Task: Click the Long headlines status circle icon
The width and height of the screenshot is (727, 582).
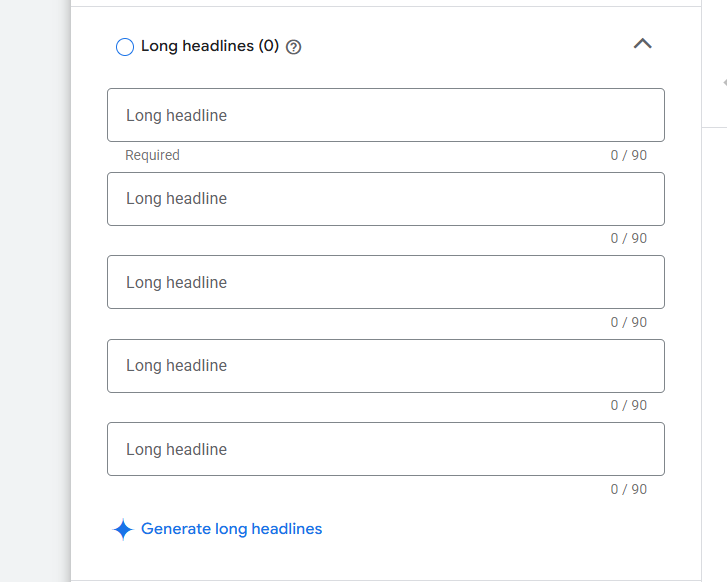Action: 125,47
